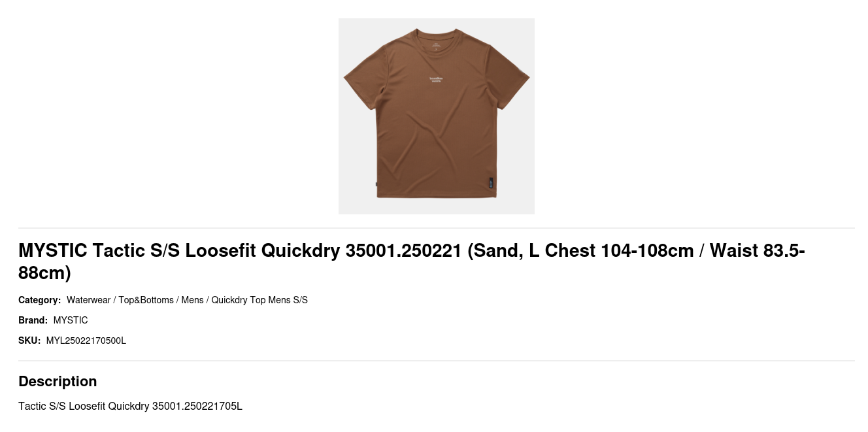This screenshot has height=432, width=868.
Task: Select the SKU code MYL25022170500L
Action: 86,341
